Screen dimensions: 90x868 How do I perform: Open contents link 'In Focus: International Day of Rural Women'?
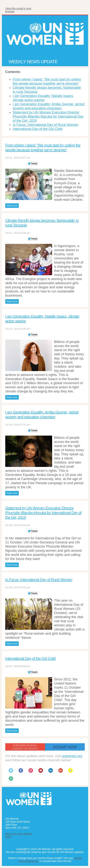click(x=46, y=125)
